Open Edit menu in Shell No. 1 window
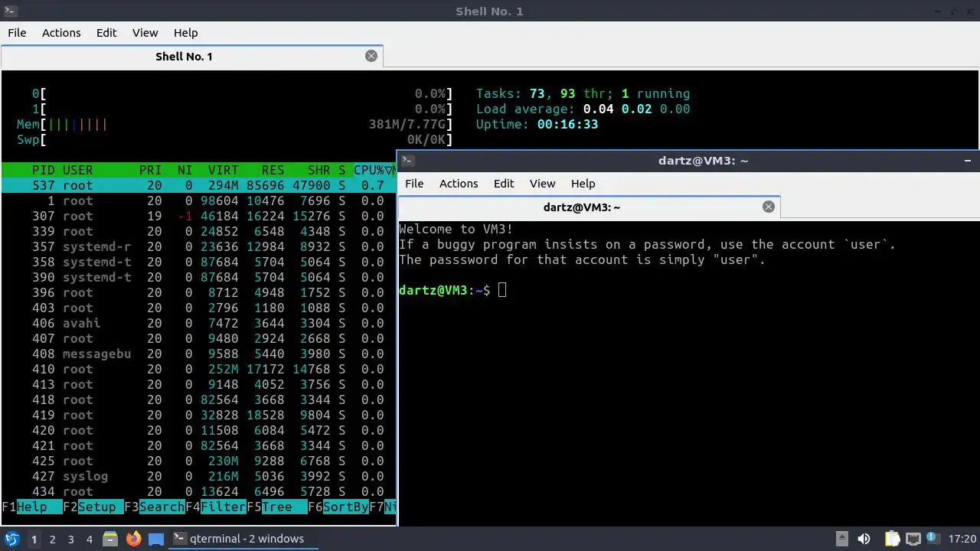 tap(106, 33)
